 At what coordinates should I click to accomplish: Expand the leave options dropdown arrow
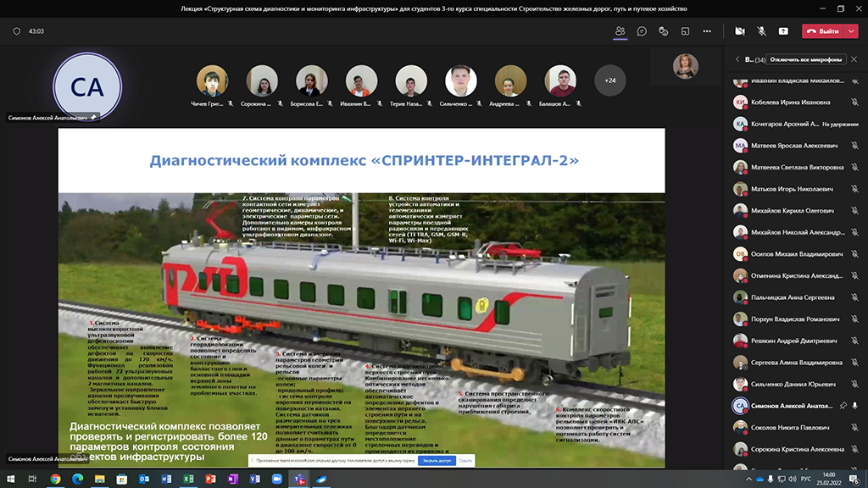tap(851, 31)
